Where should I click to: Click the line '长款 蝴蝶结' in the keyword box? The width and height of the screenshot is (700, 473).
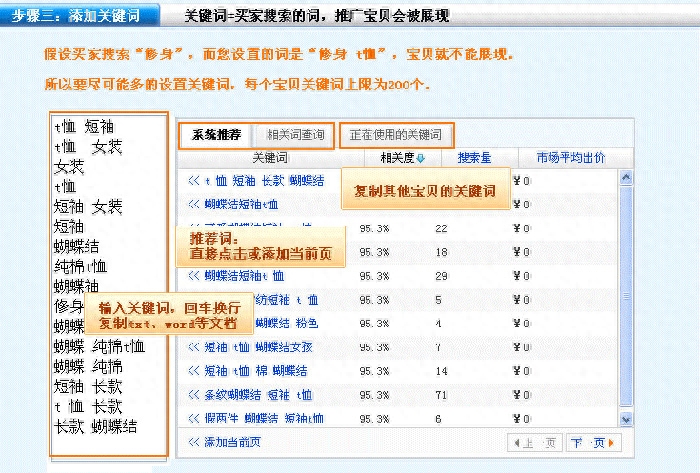[96, 427]
